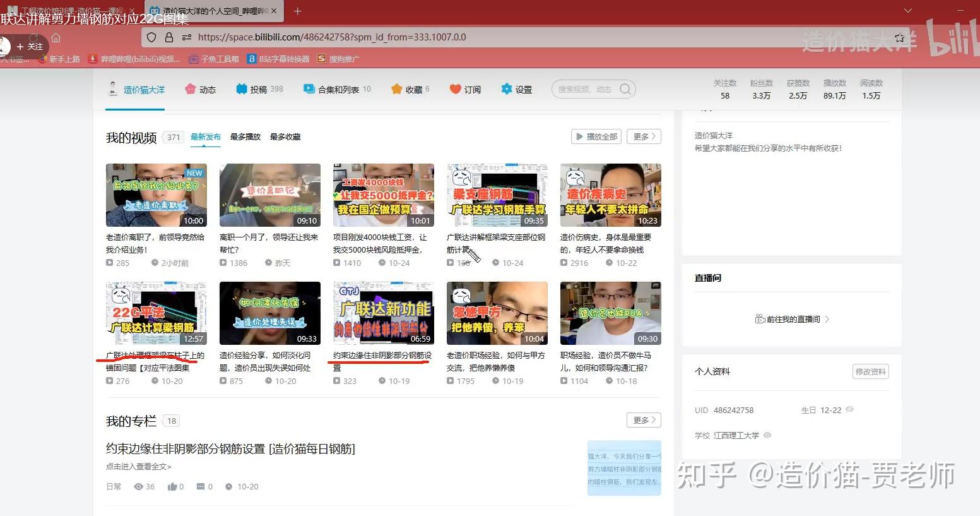This screenshot has height=516, width=980.
Task: Click the tracking shield icon in address bar
Action: click(x=151, y=37)
